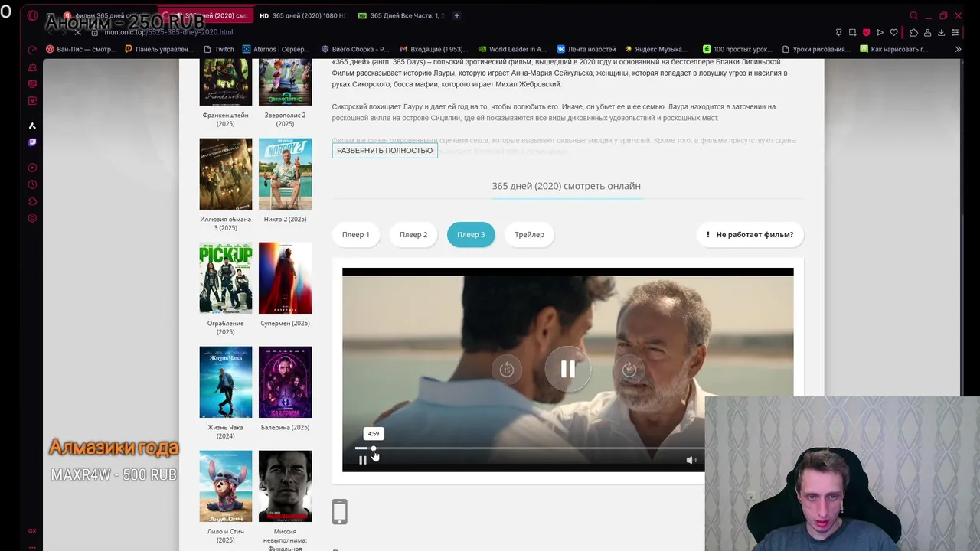
Task: Open the downloads icon
Action: (941, 32)
